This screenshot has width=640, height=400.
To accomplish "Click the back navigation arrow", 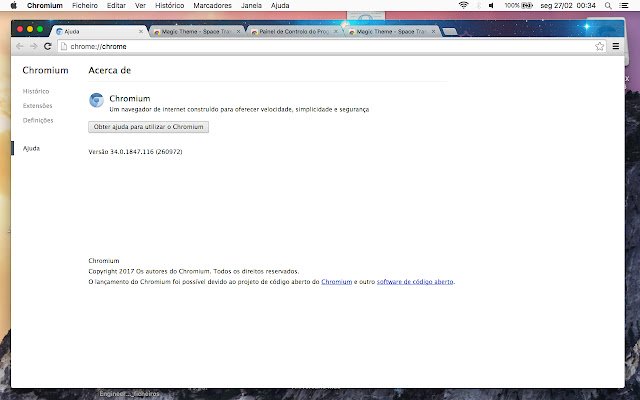I will (x=19, y=46).
